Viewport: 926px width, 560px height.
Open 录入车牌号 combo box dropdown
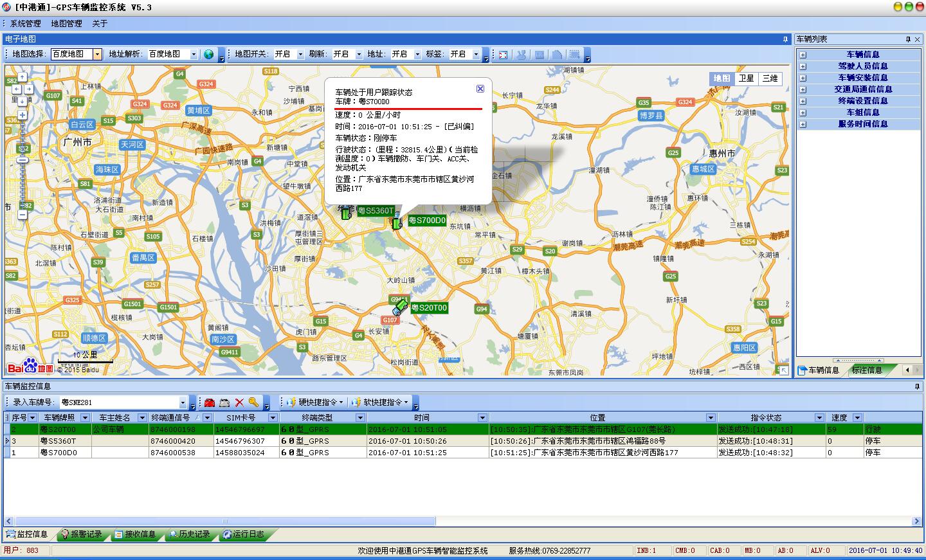coord(183,402)
